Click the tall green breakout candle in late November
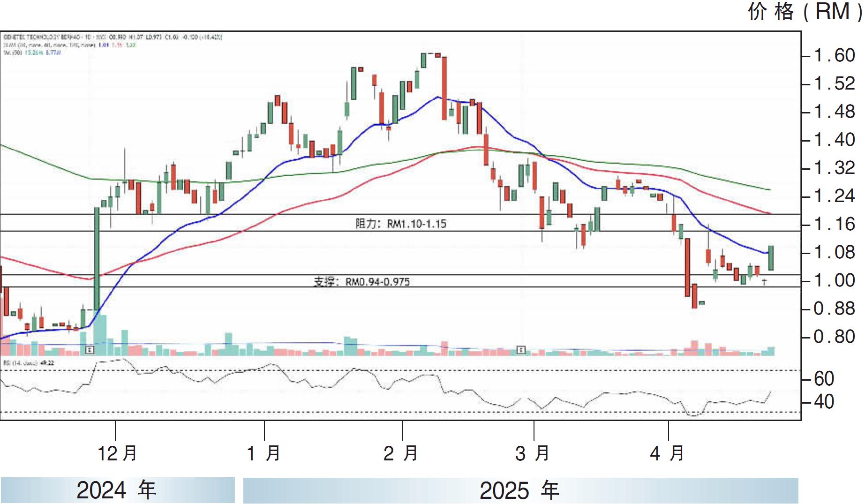The image size is (865, 504). pos(97,259)
